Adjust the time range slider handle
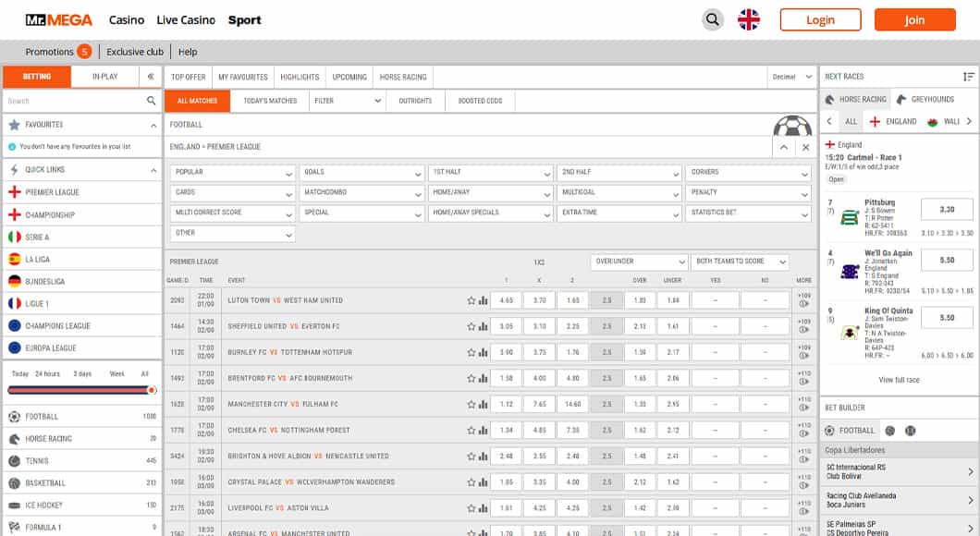 tap(152, 390)
